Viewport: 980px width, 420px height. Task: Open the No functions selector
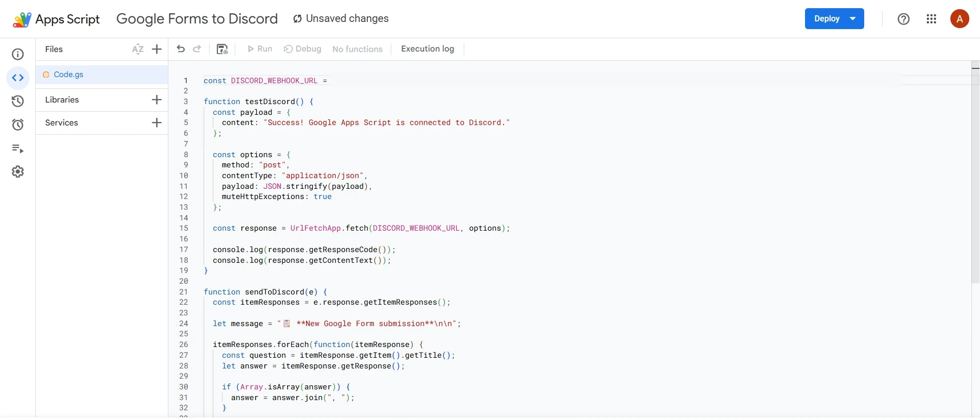pyautogui.click(x=357, y=49)
